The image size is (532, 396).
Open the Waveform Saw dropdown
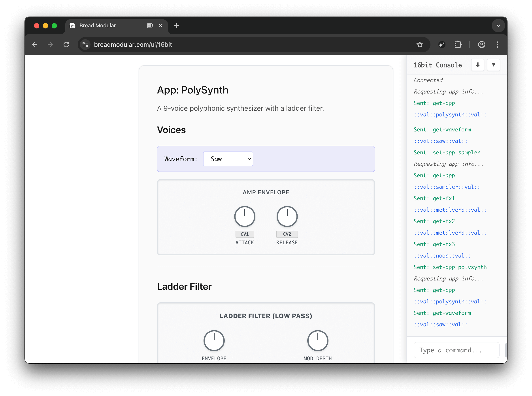pos(228,159)
